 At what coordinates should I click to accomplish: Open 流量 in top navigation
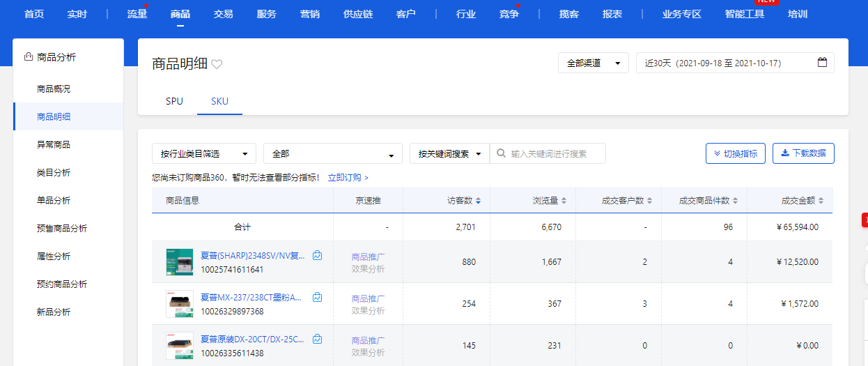137,14
